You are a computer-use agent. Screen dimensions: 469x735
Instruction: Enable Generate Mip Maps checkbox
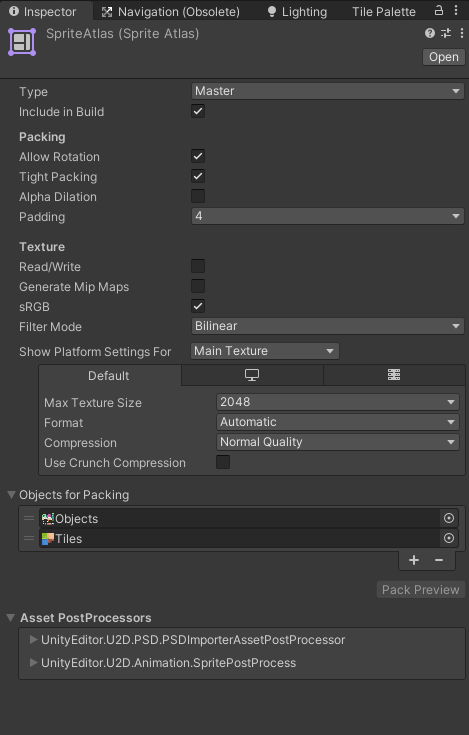coord(198,286)
